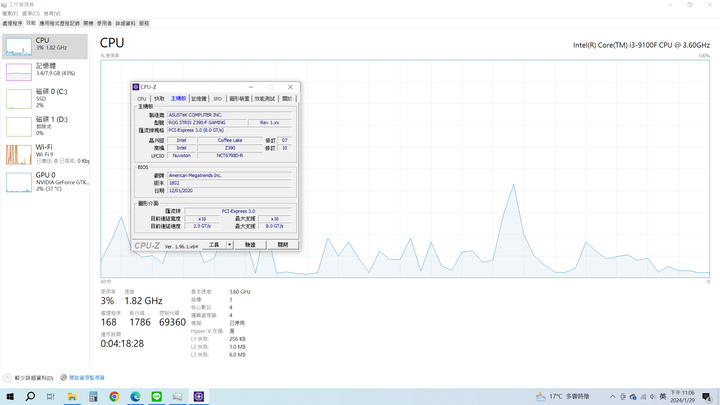Switch to Task Manager on the taskbar
This screenshot has height=405, width=720.
point(178,396)
